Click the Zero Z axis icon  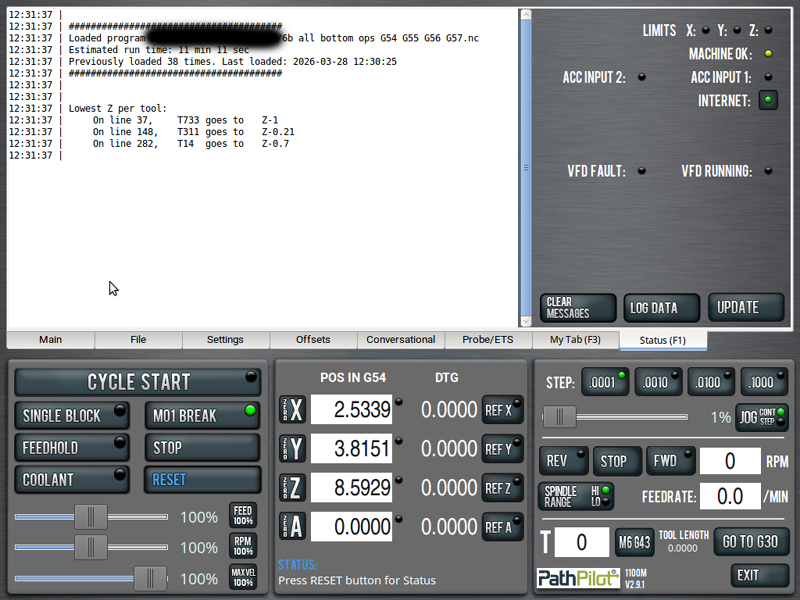tap(292, 487)
